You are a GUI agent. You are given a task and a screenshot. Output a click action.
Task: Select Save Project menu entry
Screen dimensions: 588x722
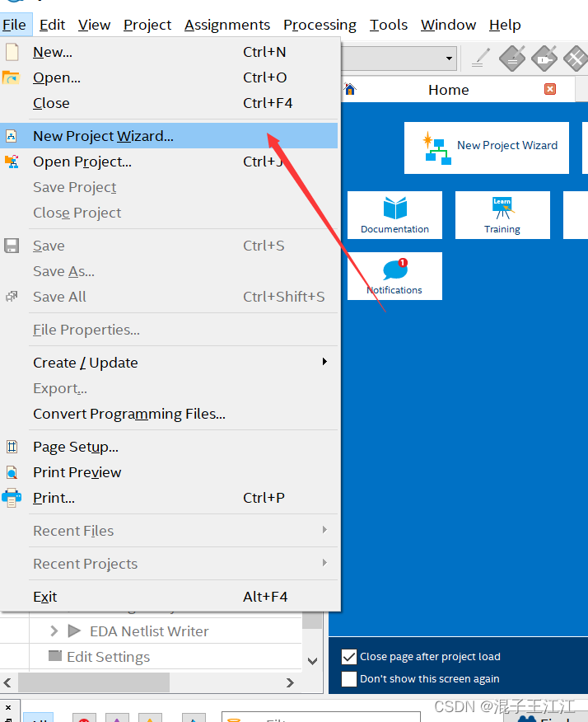tap(169, 187)
